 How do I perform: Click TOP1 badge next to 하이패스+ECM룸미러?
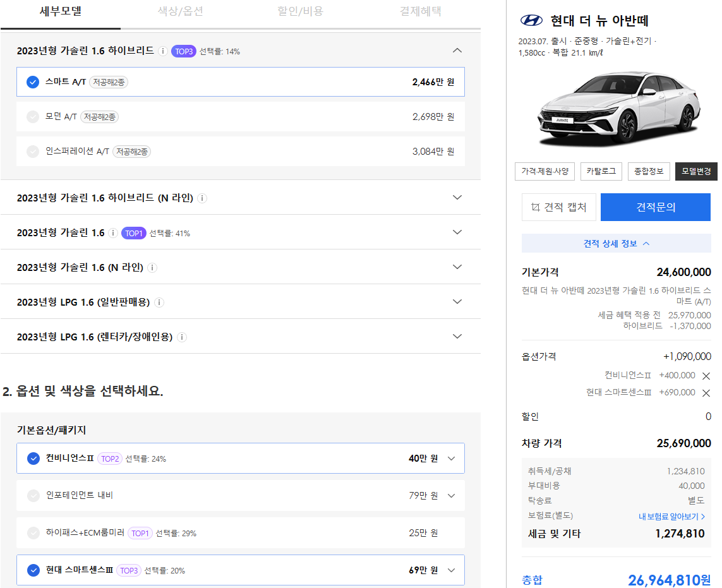click(x=140, y=533)
